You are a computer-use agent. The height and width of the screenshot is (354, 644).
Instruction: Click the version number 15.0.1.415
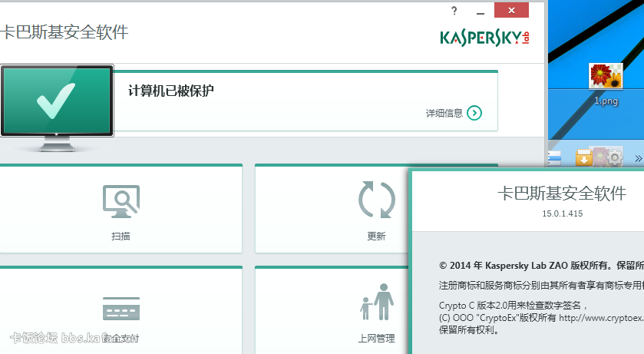tap(563, 213)
